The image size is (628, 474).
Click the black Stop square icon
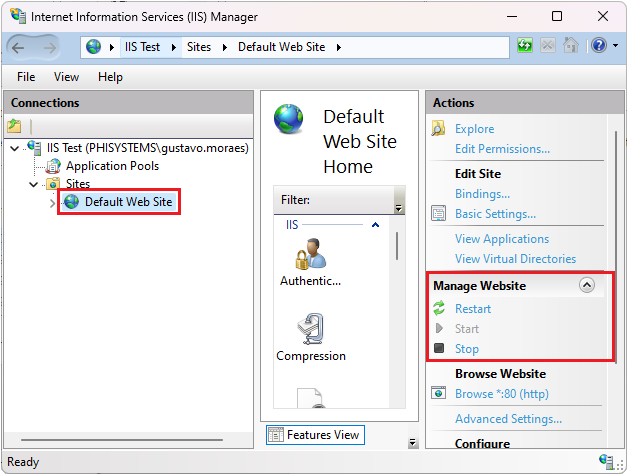[439, 348]
